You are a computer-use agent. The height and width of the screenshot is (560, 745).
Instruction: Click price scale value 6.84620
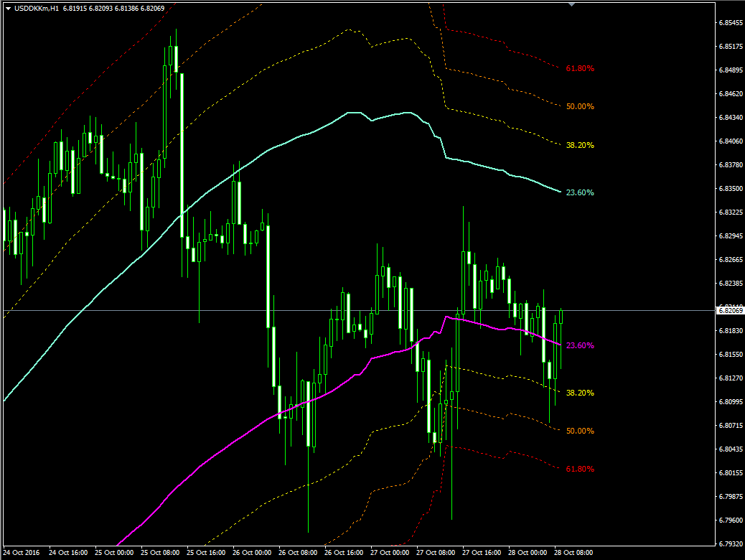click(x=731, y=93)
